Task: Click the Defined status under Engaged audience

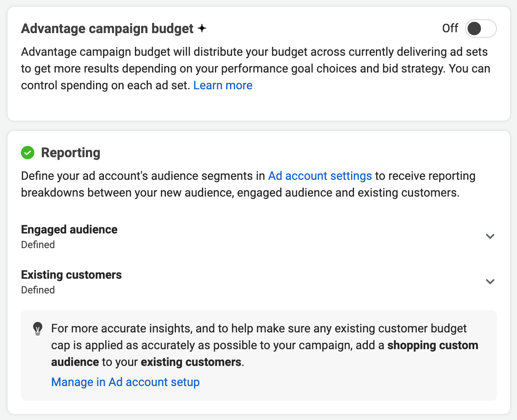Action: coord(38,244)
